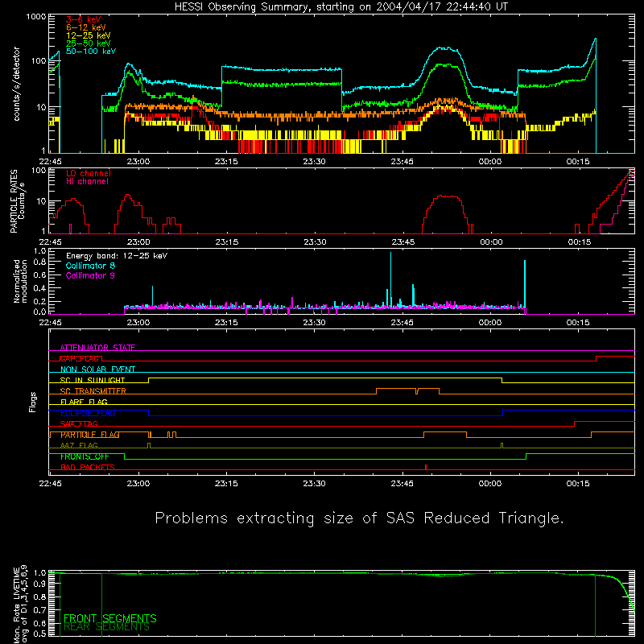The image size is (644, 644).
Task: Select the 'HI channel' legend entry
Action: (x=87, y=182)
